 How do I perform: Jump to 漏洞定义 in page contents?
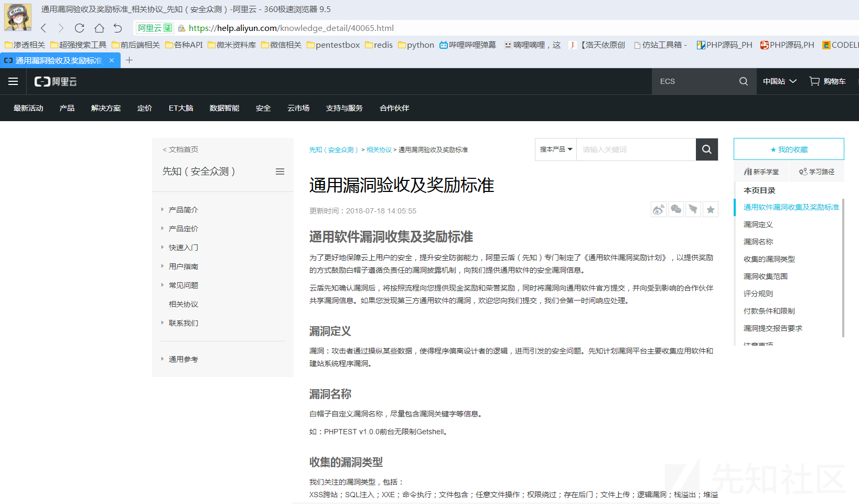758,224
